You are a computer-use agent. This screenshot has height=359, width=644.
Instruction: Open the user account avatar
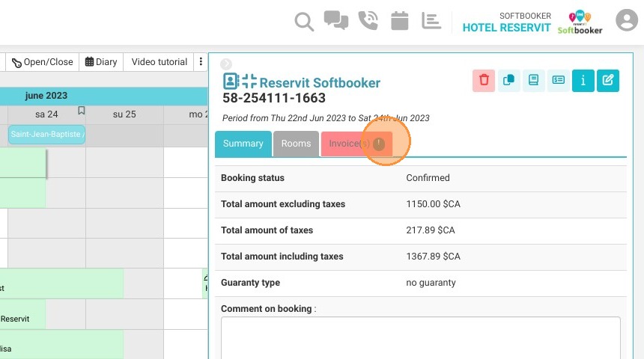point(626,19)
